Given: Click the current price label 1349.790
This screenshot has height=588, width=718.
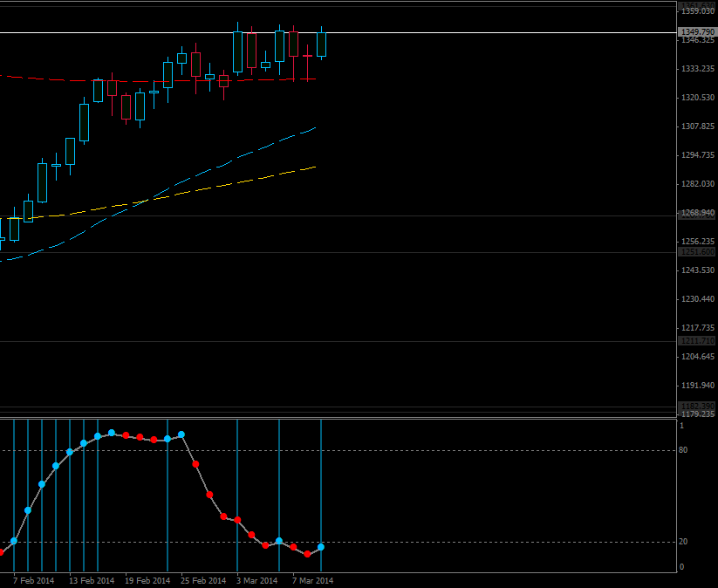Looking at the screenshot, I should click(697, 32).
